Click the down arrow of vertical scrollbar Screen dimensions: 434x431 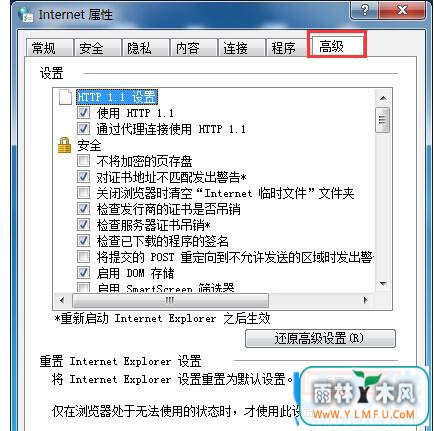pos(383,284)
